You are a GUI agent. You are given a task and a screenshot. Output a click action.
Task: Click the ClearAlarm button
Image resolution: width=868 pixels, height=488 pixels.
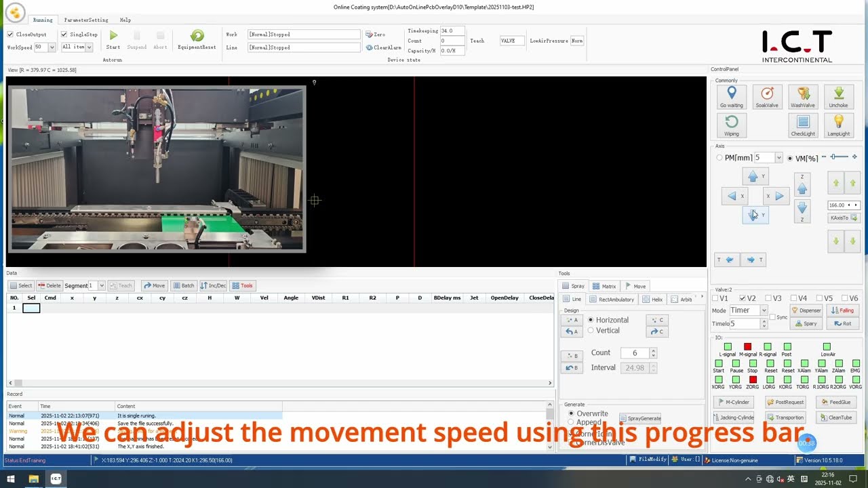pyautogui.click(x=383, y=47)
